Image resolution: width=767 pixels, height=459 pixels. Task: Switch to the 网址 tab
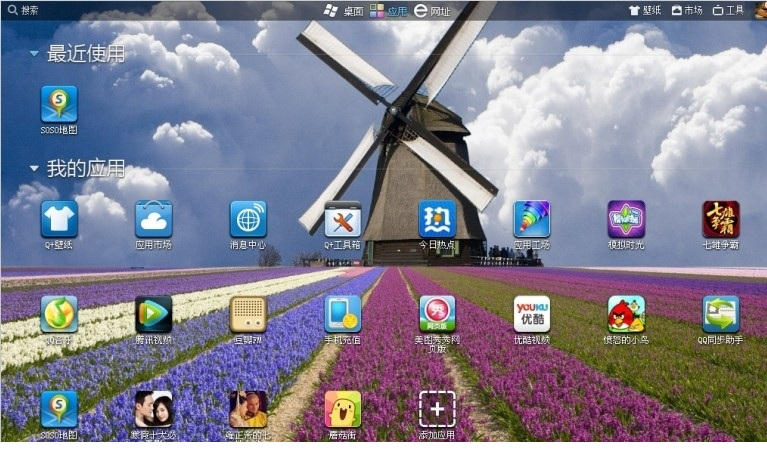432,11
